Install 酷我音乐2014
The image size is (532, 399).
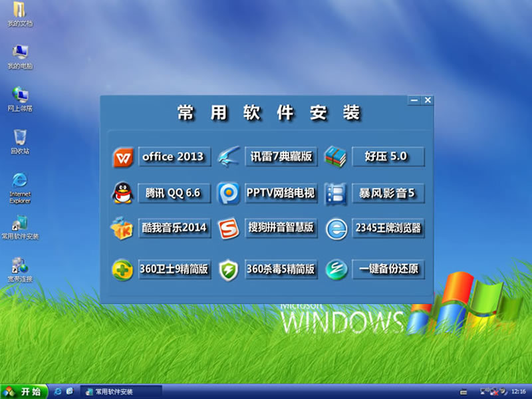174,228
